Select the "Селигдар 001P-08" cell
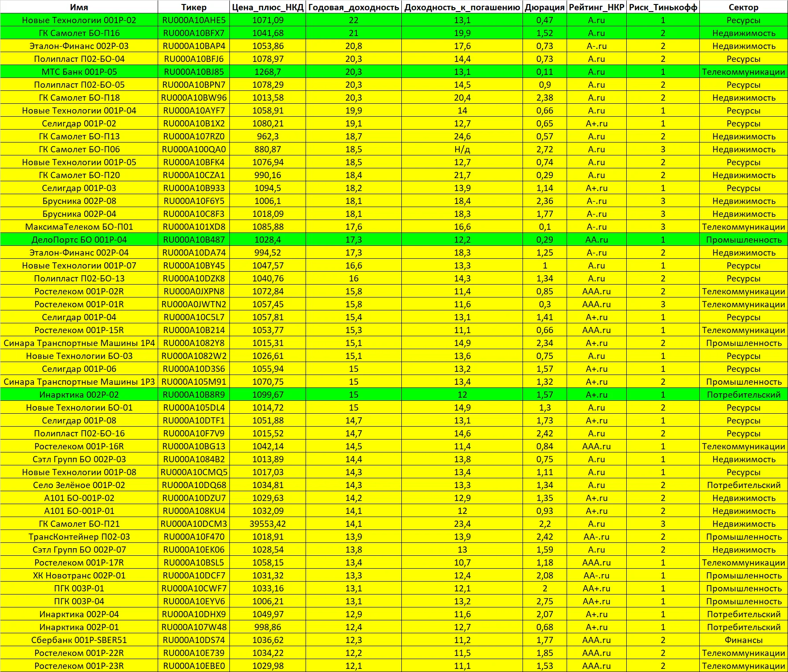 point(79,420)
